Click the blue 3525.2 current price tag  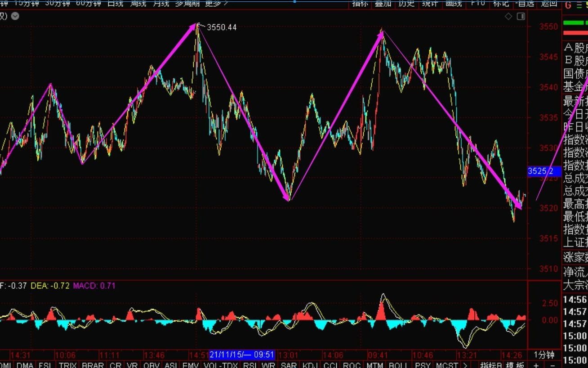[544, 171]
